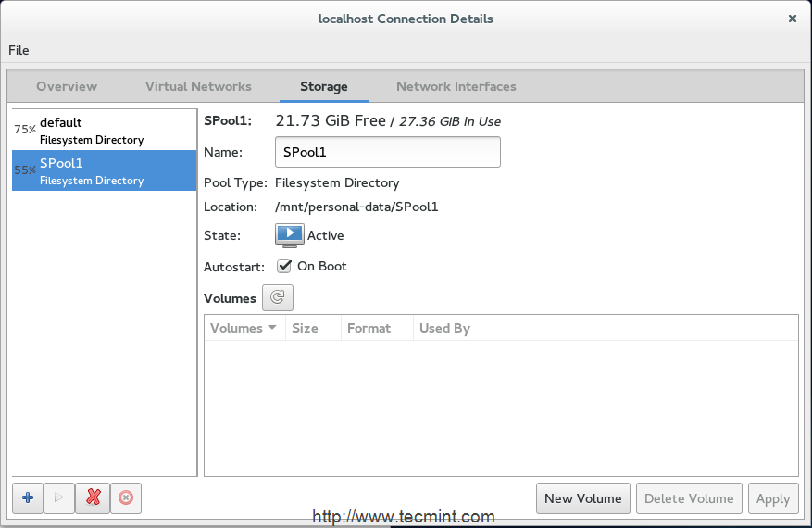Image resolution: width=812 pixels, height=528 pixels.
Task: Click the Active state monitor icon
Action: coord(290,235)
